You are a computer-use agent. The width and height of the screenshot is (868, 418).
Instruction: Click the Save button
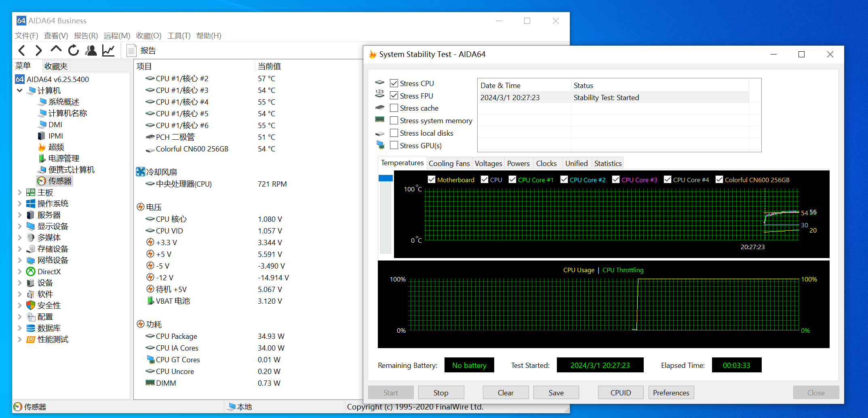(556, 393)
